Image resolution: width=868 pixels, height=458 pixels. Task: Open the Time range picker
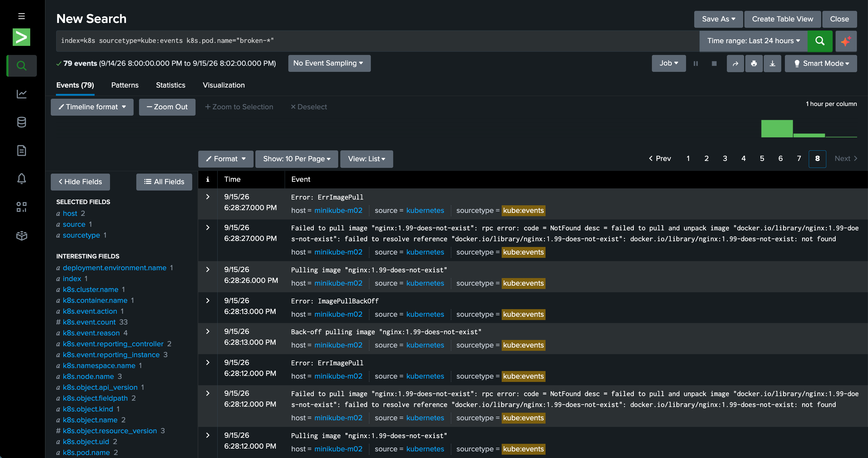point(753,41)
